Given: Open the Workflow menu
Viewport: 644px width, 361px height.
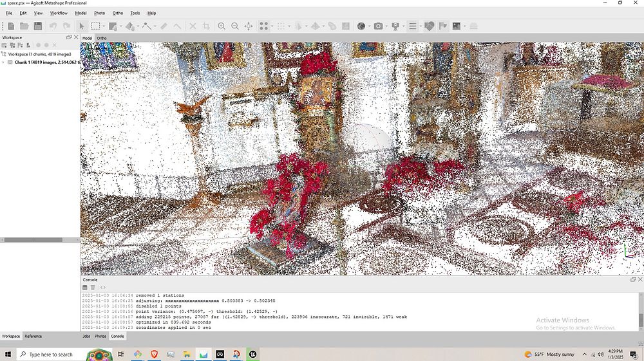Looking at the screenshot, I should tap(59, 13).
